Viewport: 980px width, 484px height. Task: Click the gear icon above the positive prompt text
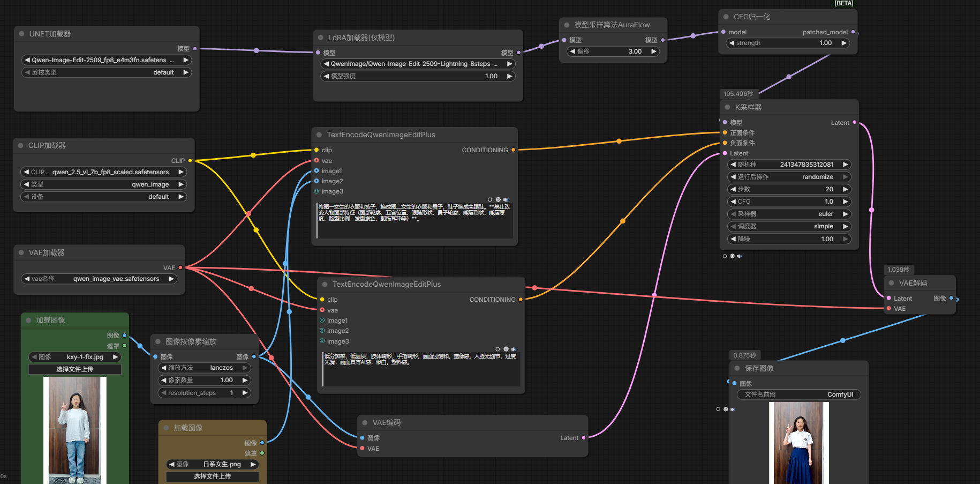[x=498, y=199]
